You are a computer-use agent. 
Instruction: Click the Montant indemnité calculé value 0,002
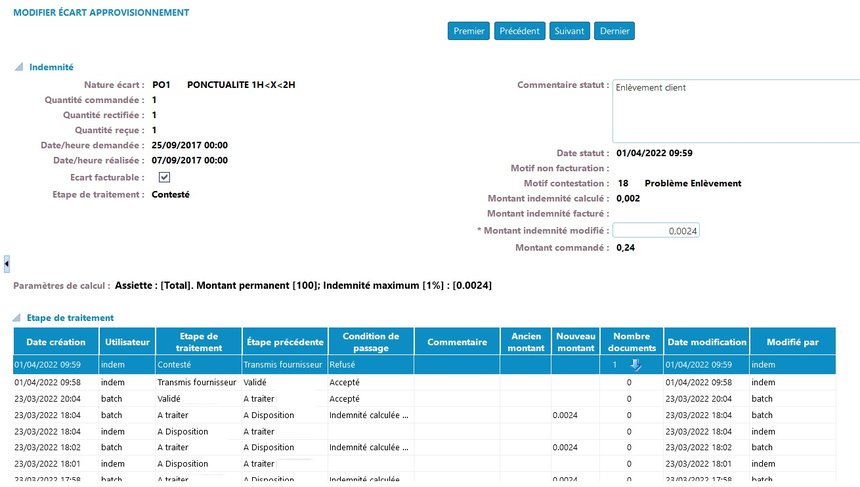628,199
